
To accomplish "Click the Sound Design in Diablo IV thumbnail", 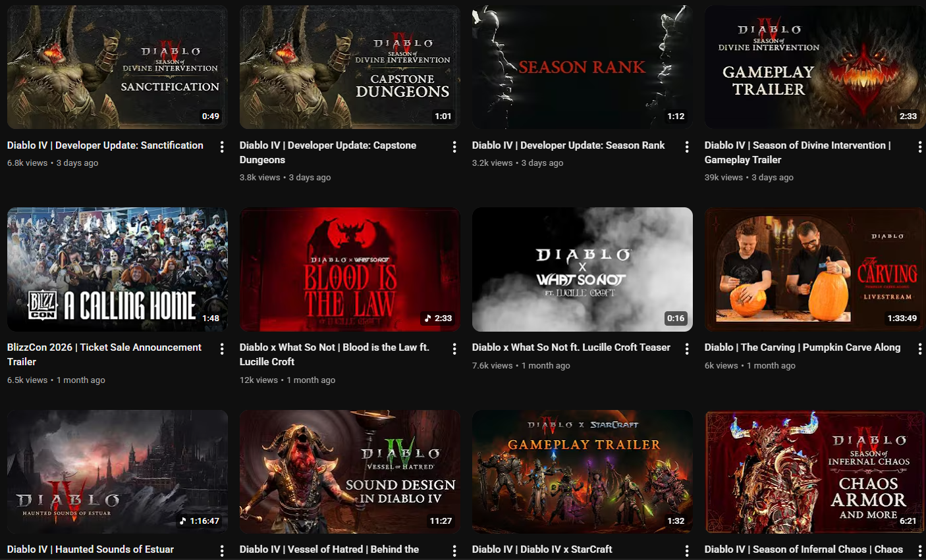I will 350,472.
